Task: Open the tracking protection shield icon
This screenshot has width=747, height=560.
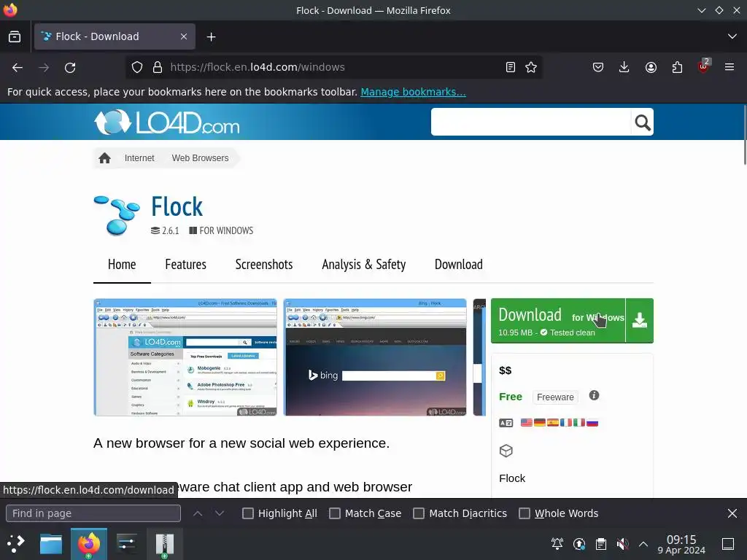Action: 137,67
